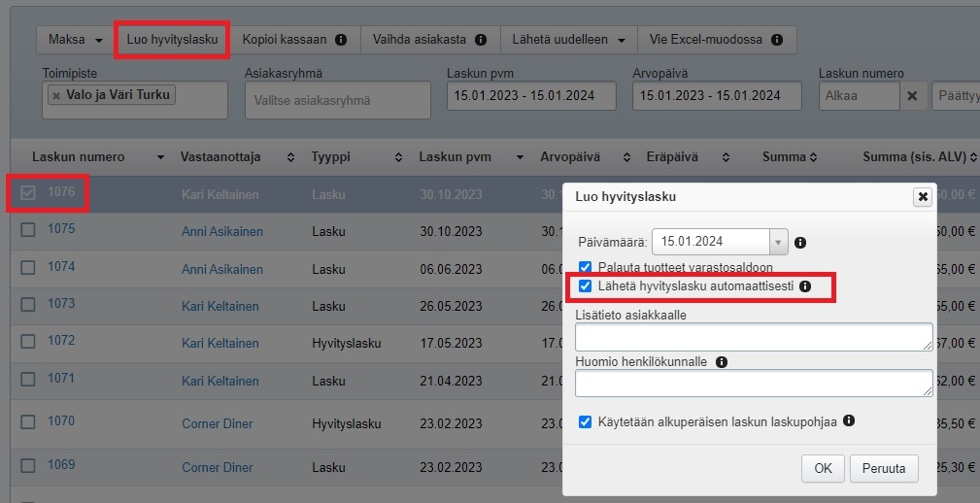Toggle Lähetä hyvityslasku automaattisesti checkbox

[x=585, y=286]
